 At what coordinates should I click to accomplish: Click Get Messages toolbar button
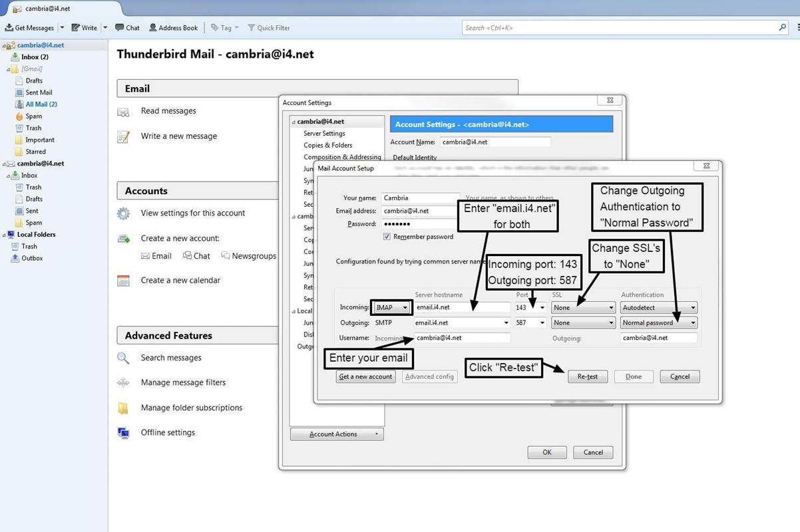(29, 28)
